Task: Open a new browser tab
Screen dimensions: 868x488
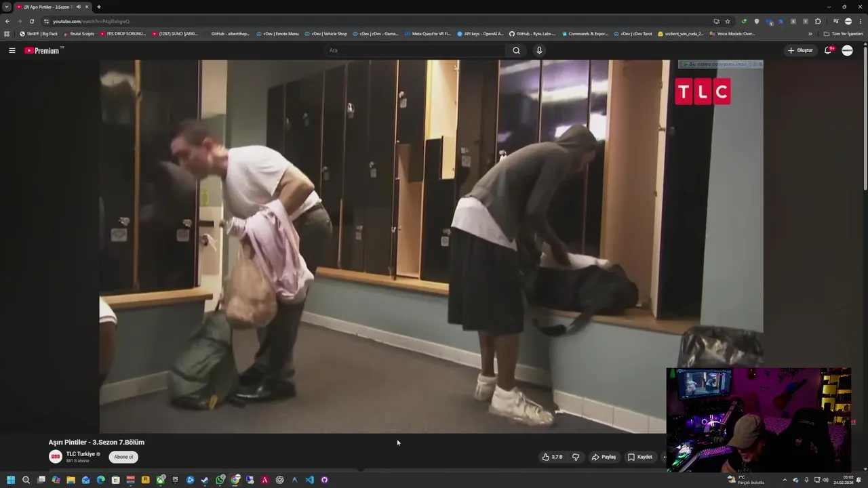Action: tap(98, 7)
